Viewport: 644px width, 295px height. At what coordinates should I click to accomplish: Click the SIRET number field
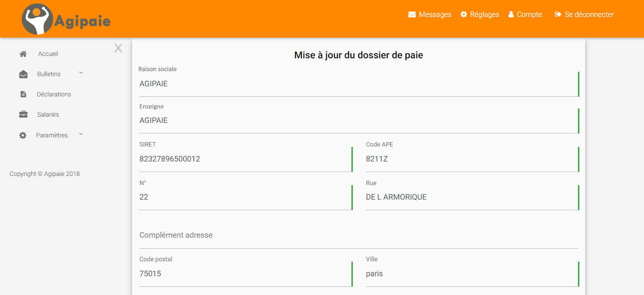pyautogui.click(x=245, y=159)
